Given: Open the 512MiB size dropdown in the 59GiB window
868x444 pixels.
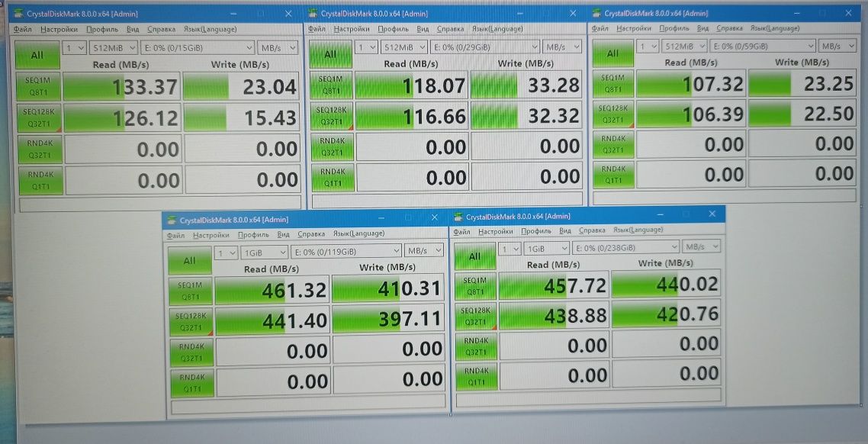Looking at the screenshot, I should coord(685,46).
